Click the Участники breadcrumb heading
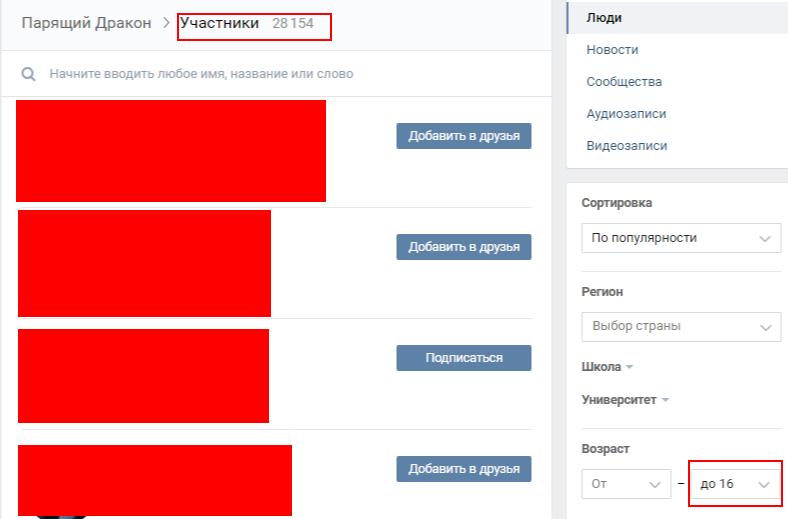 219,22
